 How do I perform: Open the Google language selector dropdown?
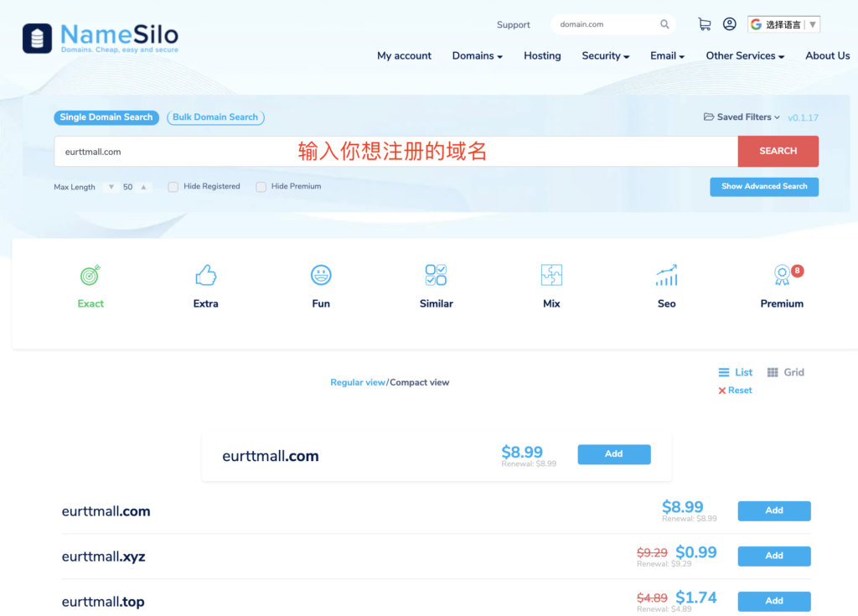783,24
